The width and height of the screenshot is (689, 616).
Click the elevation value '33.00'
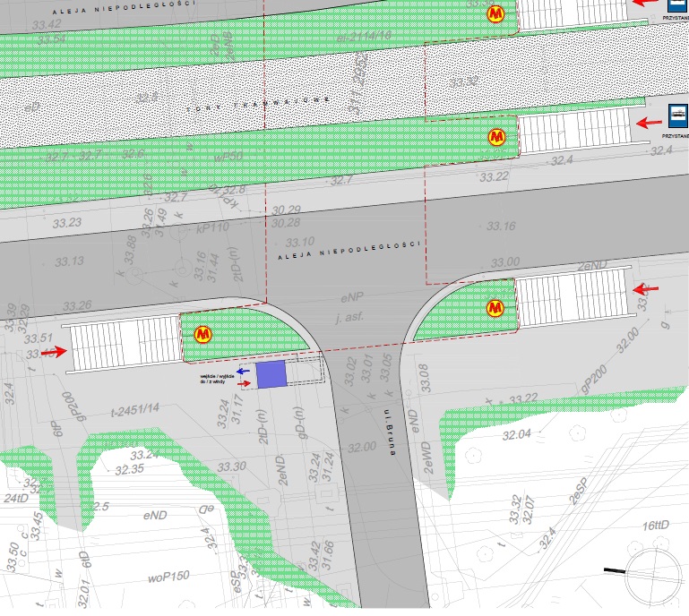pos(505,262)
